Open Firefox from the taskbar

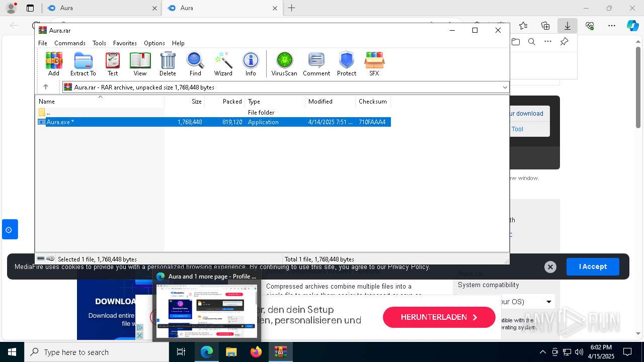tap(256, 352)
